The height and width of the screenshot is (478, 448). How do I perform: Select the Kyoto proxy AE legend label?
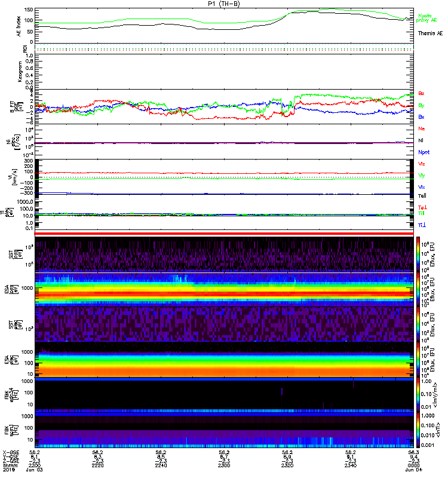[x=426, y=18]
